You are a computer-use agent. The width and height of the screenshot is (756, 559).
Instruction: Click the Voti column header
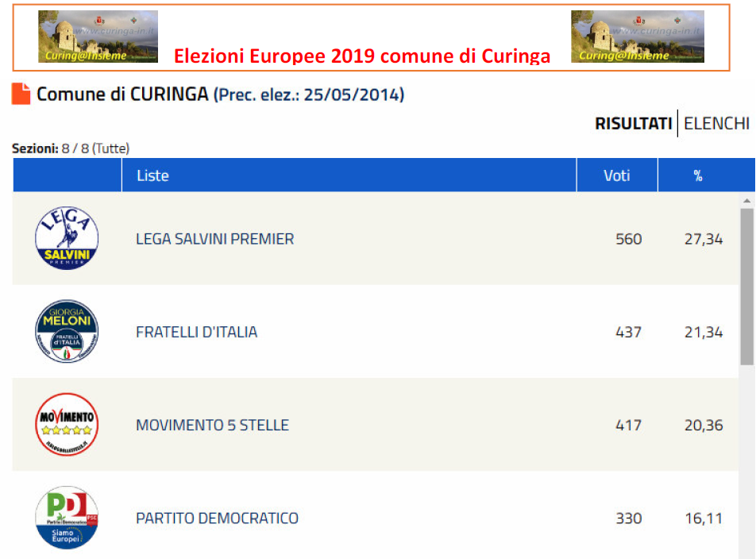pyautogui.click(x=617, y=175)
